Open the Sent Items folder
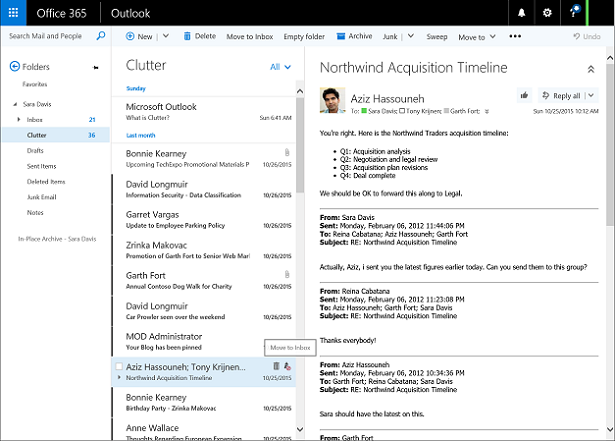Screen dimensions: 615x441 [44, 165]
